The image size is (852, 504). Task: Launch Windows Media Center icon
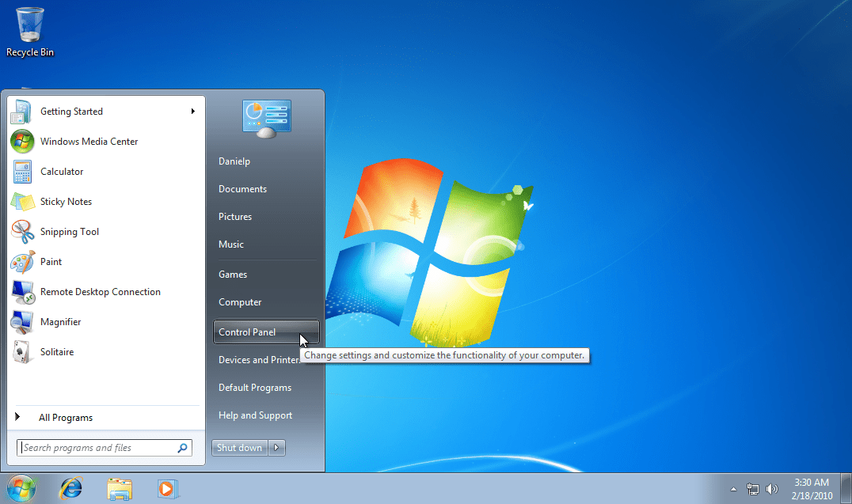click(21, 142)
